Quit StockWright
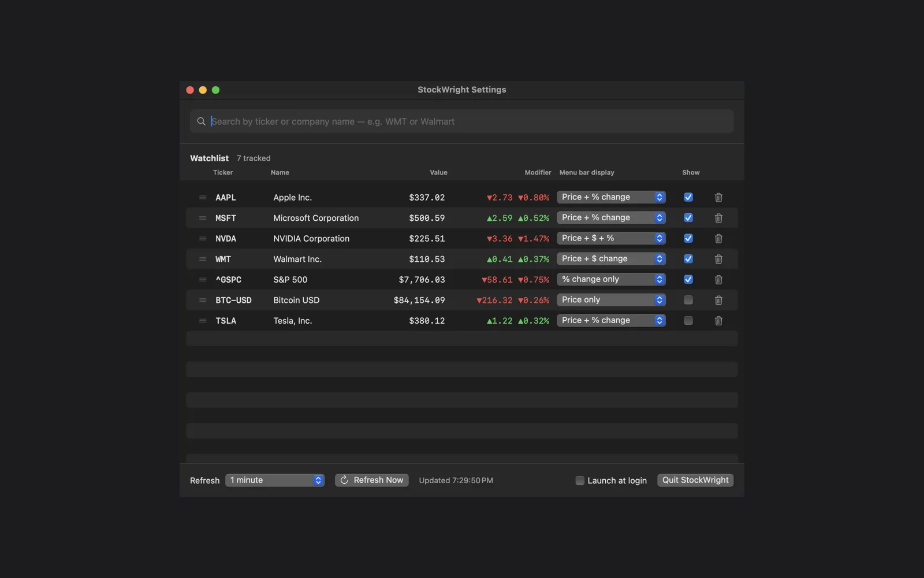The image size is (924, 578). tap(695, 480)
